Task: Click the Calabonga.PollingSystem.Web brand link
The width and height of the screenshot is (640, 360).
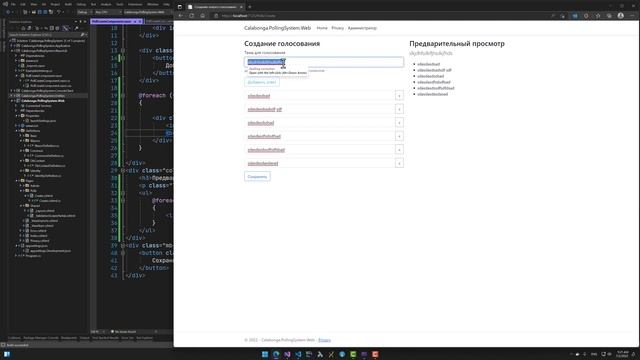Action: tap(278, 28)
